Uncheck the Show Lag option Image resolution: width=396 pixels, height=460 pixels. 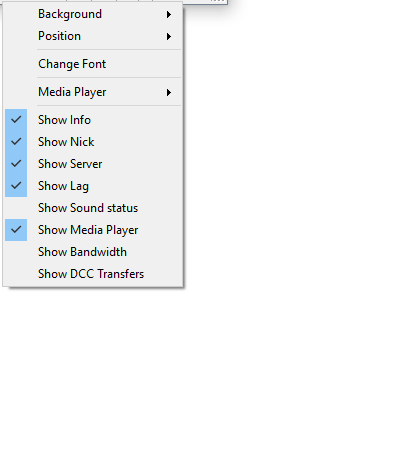(x=93, y=186)
